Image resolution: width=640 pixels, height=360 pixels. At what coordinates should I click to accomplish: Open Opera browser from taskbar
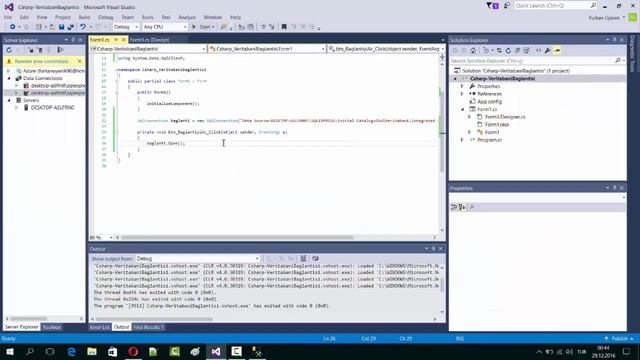133,351
